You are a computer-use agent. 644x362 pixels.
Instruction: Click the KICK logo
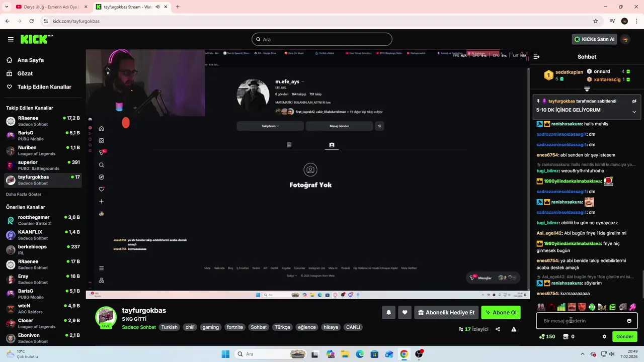[x=37, y=39]
